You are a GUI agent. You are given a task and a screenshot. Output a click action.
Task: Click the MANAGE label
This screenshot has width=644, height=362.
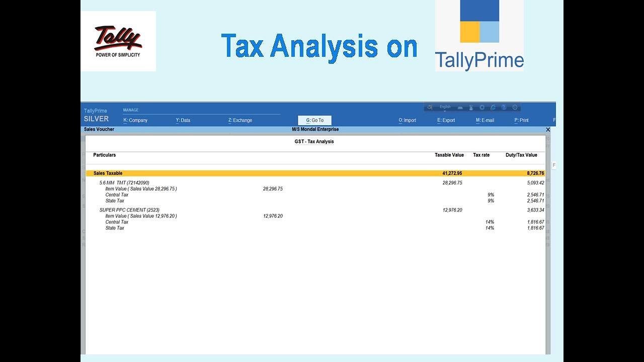pyautogui.click(x=131, y=110)
